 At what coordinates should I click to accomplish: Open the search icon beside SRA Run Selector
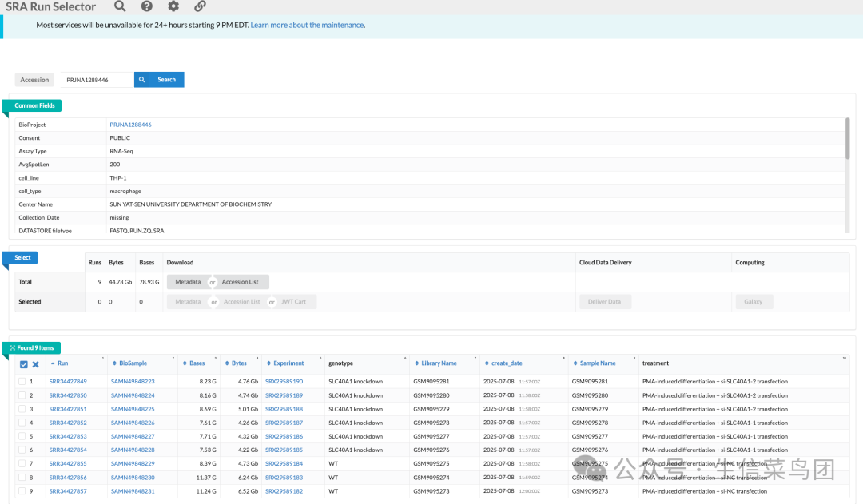(120, 6)
